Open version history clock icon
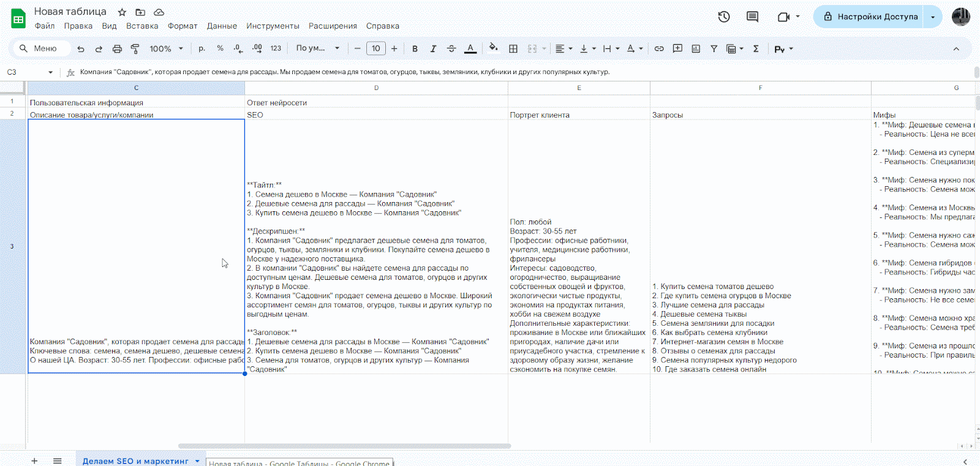The width and height of the screenshot is (980, 466). coord(724,17)
